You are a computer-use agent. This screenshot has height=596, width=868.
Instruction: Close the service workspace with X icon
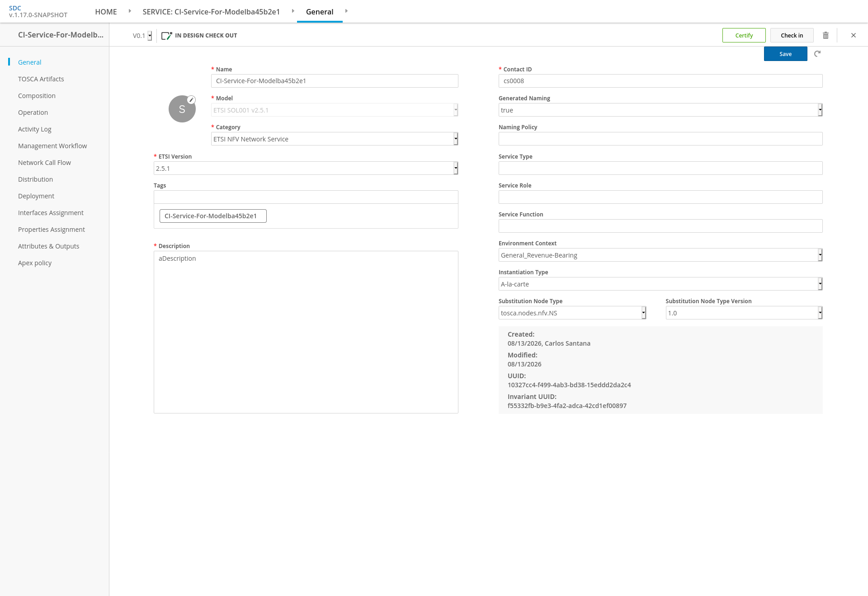click(854, 35)
